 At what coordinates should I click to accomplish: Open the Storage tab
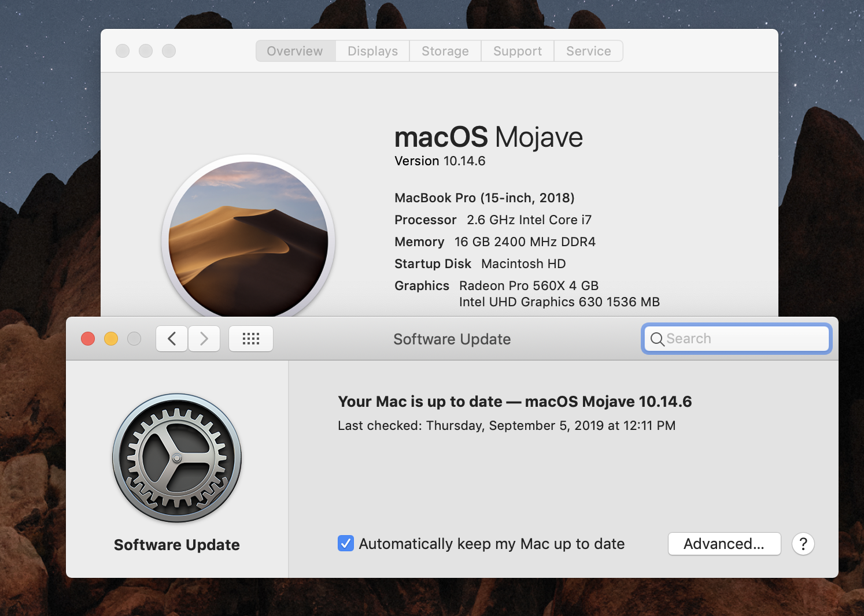tap(445, 51)
